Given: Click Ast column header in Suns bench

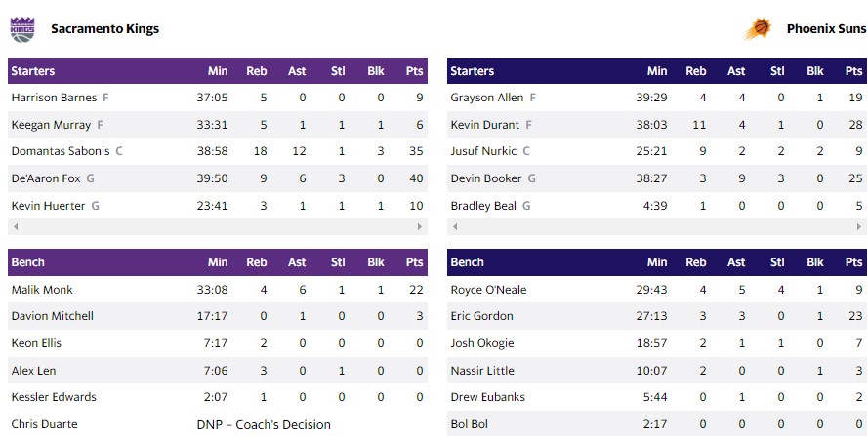Looking at the screenshot, I should pyautogui.click(x=736, y=262).
